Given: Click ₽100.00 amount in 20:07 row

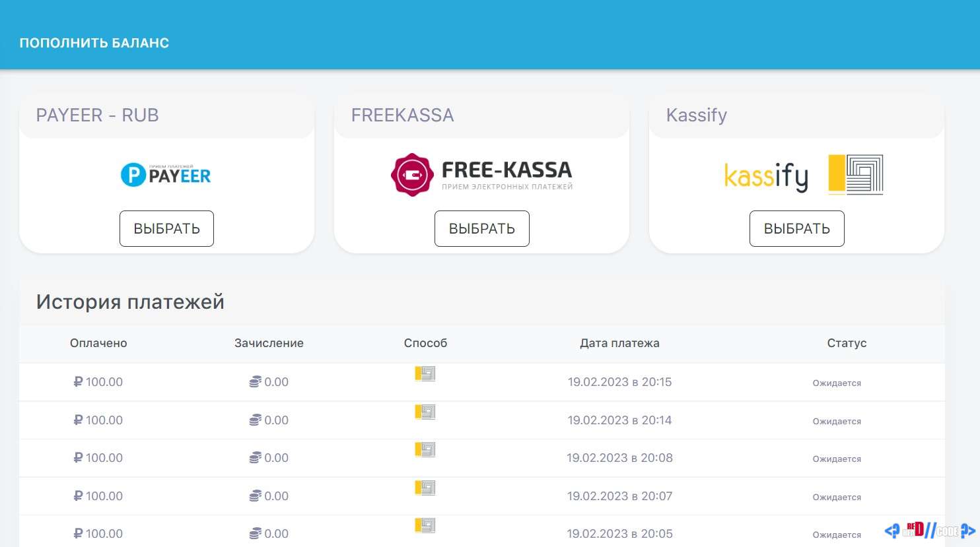Looking at the screenshot, I should pyautogui.click(x=98, y=496).
